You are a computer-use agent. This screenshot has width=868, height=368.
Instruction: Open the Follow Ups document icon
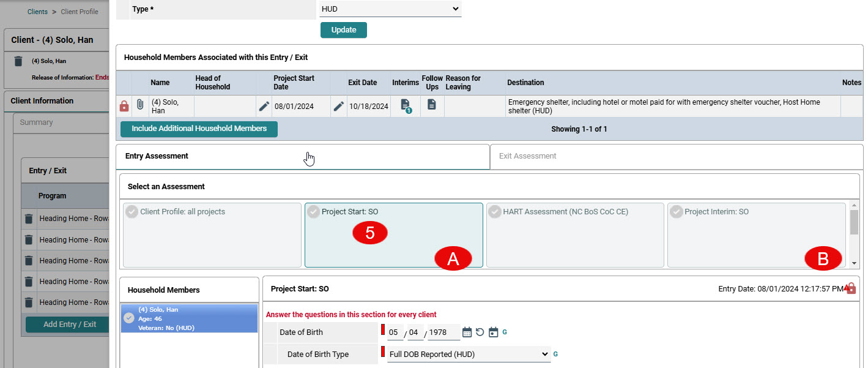[432, 105]
